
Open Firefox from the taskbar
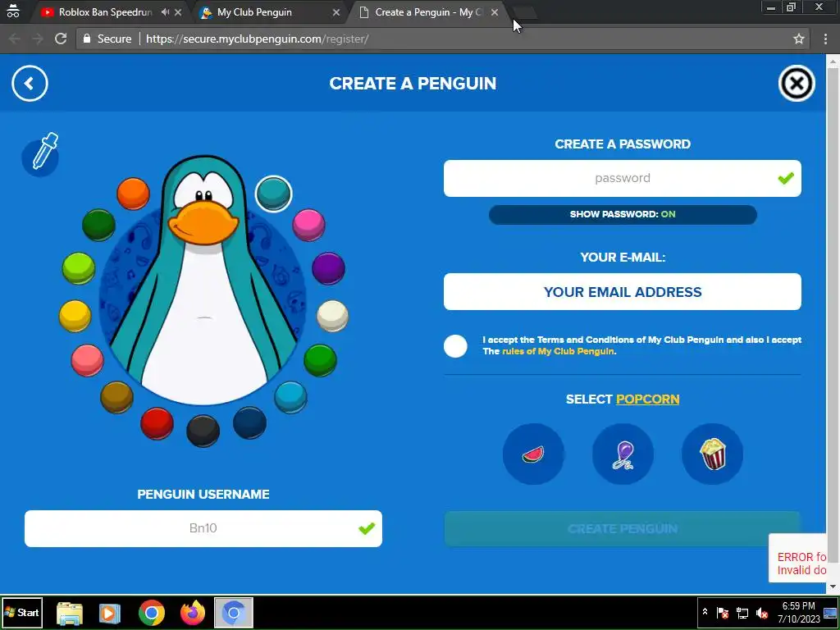pos(193,613)
